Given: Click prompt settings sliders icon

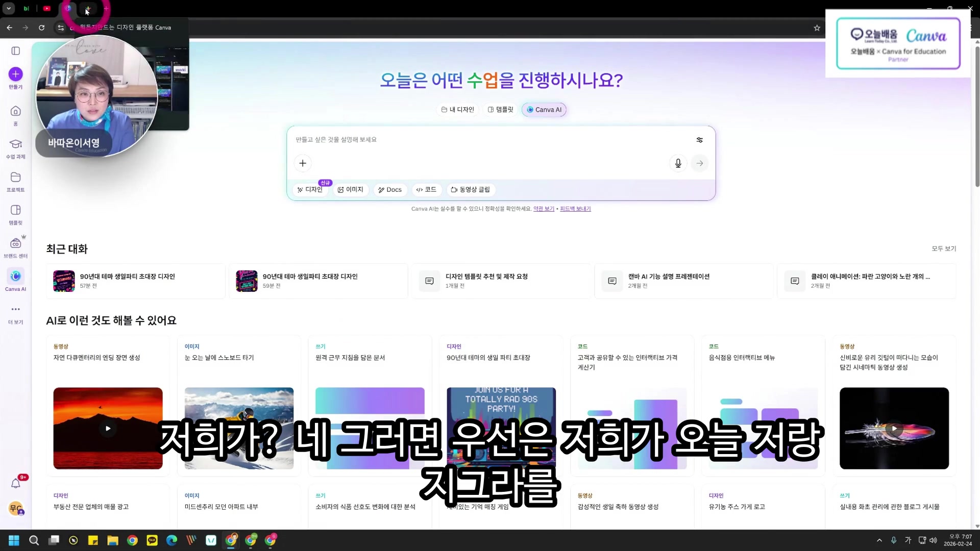Looking at the screenshot, I should tap(699, 140).
